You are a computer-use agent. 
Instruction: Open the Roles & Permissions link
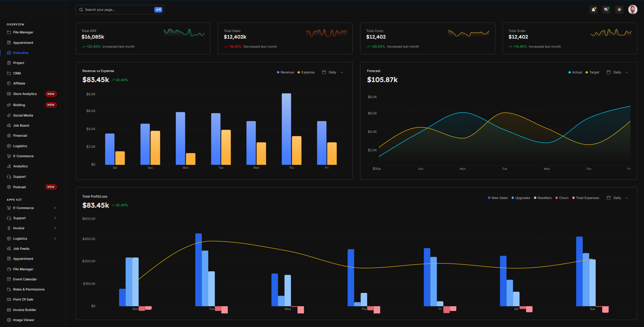[29, 289]
